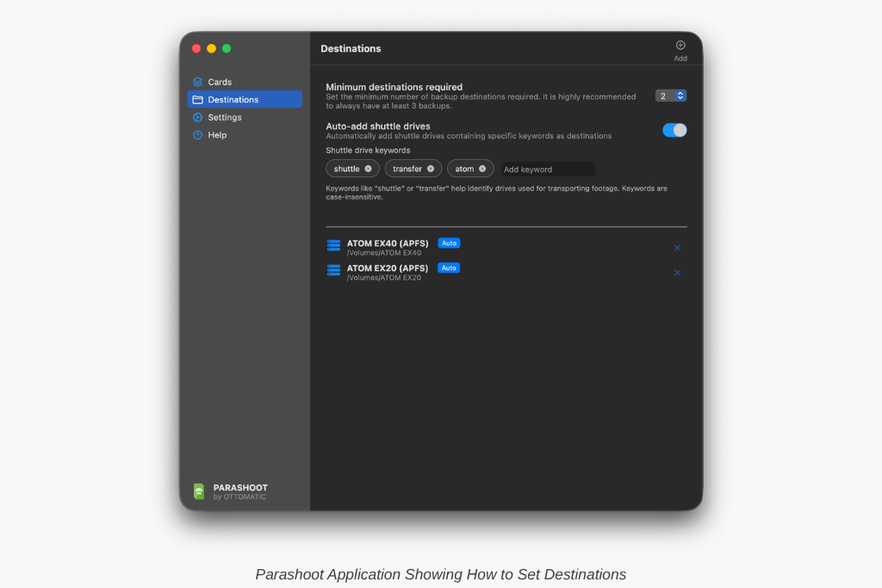Disable the Auto-add shuttle drives switch
The image size is (882, 588).
click(x=674, y=130)
